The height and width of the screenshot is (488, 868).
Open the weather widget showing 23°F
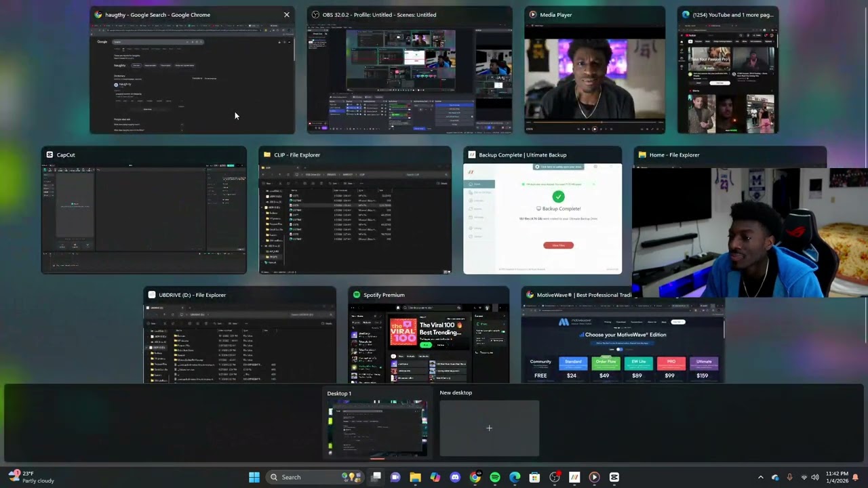point(31,477)
